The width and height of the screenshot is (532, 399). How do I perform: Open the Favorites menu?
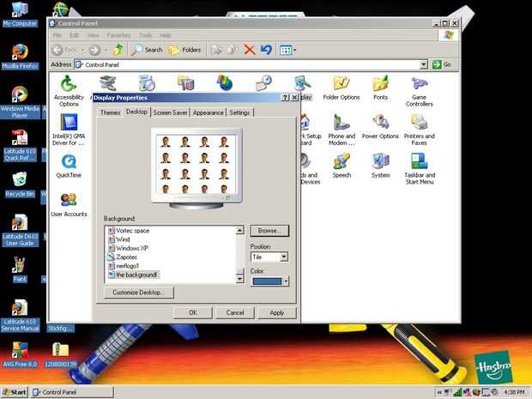click(x=118, y=35)
